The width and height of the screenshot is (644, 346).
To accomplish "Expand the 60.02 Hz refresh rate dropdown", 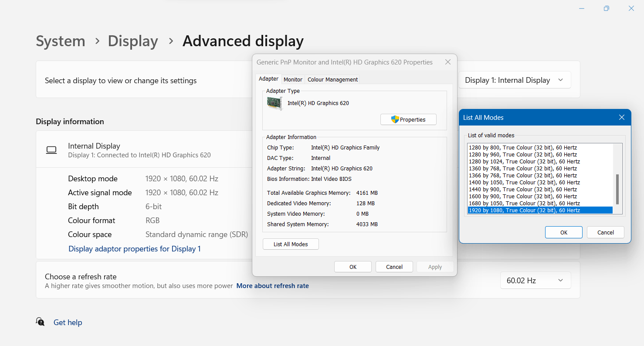I will tap(536, 280).
